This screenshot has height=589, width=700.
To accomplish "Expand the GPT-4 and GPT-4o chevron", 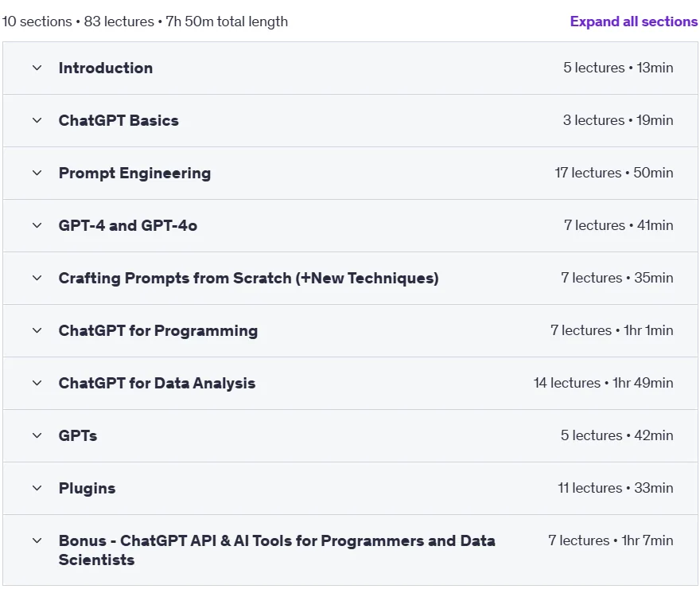I will point(37,225).
